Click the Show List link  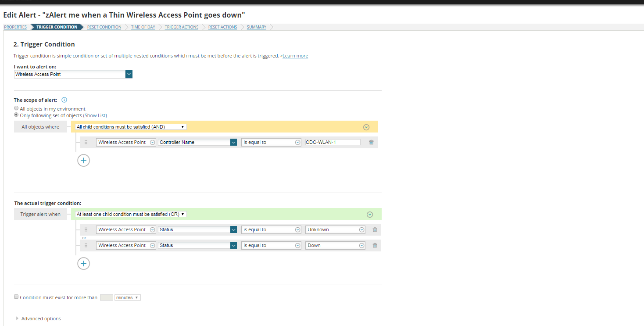click(x=95, y=115)
